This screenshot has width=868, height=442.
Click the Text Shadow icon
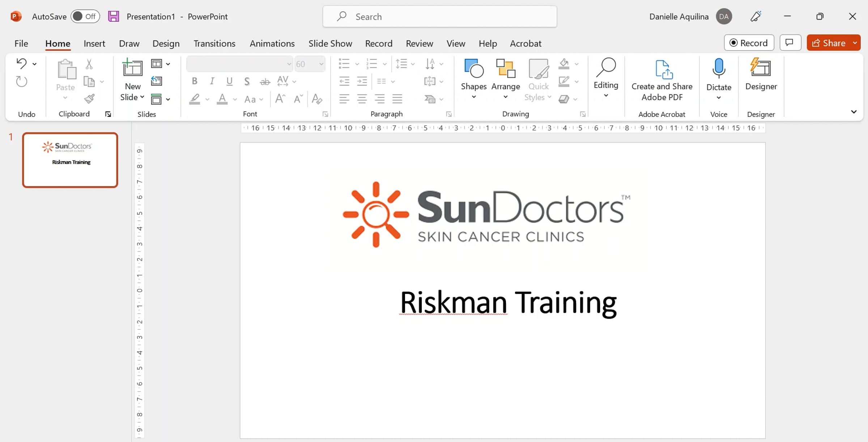point(247,81)
